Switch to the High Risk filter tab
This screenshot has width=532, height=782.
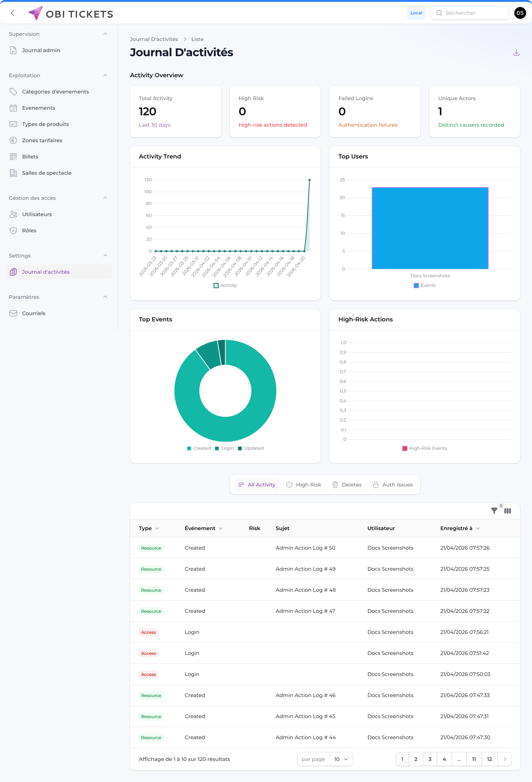(x=303, y=484)
